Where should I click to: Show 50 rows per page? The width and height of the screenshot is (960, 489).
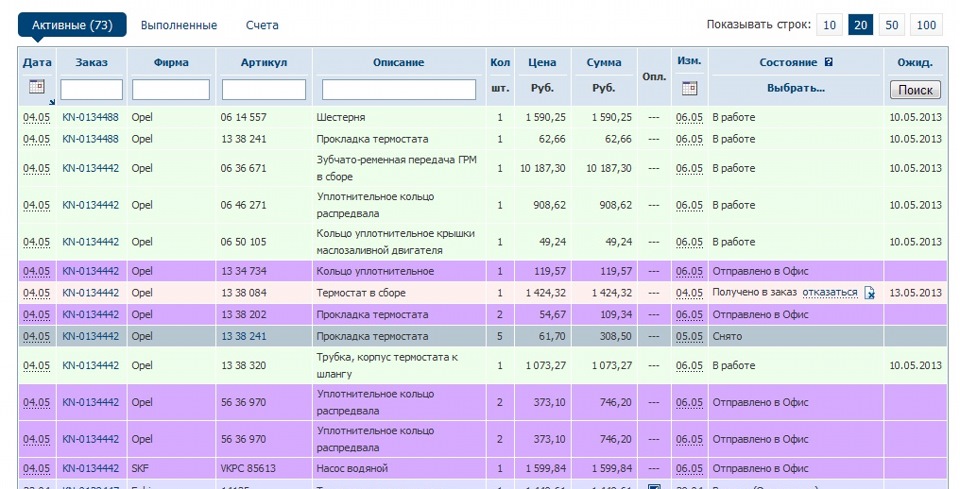click(x=892, y=25)
